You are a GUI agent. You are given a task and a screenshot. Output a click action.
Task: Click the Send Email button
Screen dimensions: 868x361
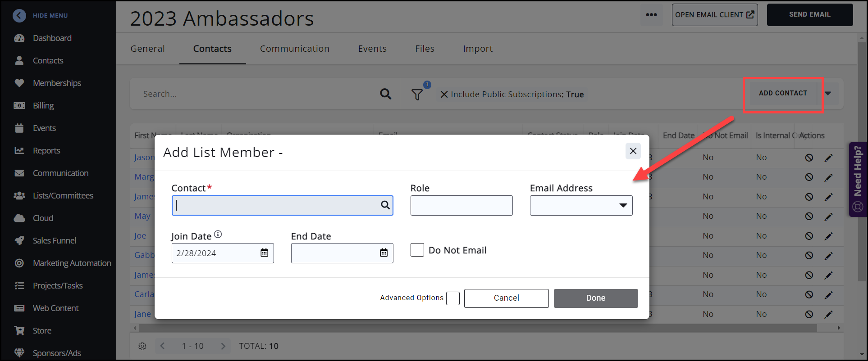click(809, 15)
